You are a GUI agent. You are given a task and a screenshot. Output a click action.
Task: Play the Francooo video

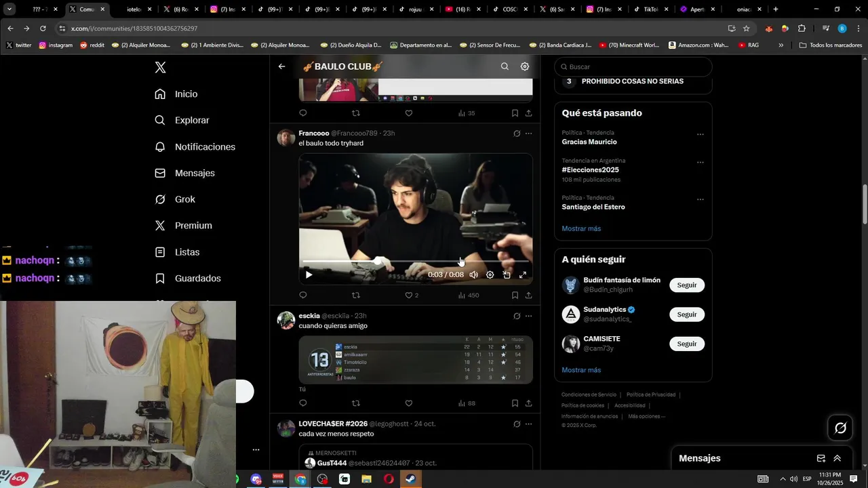(x=309, y=275)
